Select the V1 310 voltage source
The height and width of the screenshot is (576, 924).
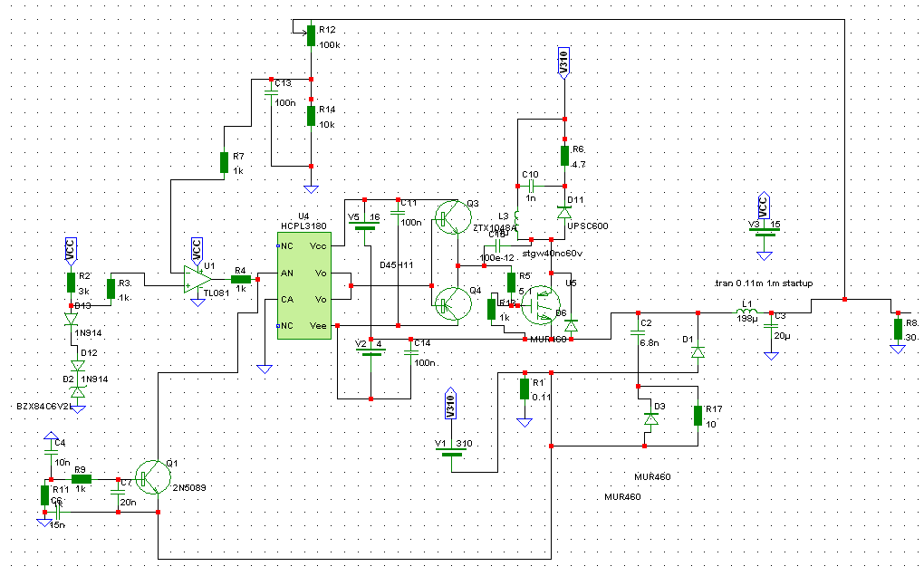pos(453,454)
